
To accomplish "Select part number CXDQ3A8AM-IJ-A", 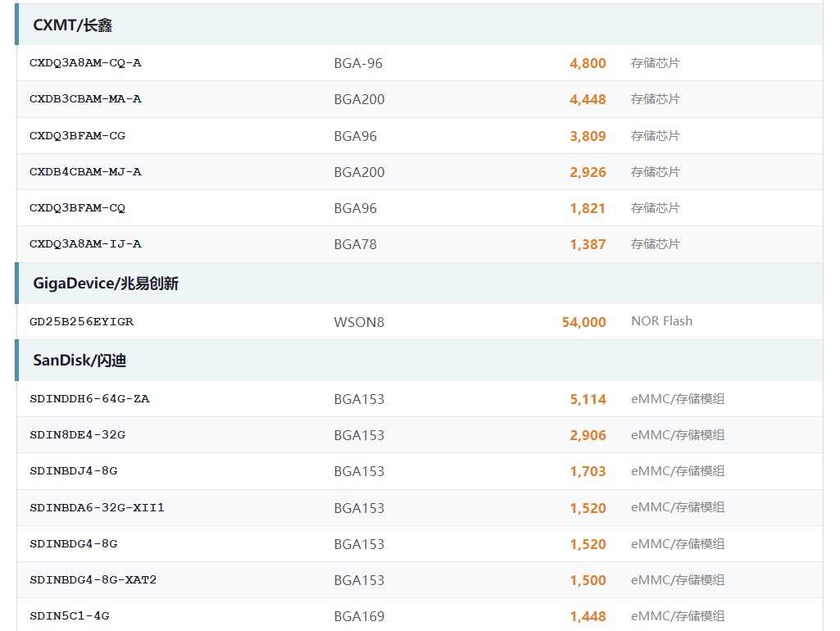I will tap(85, 244).
